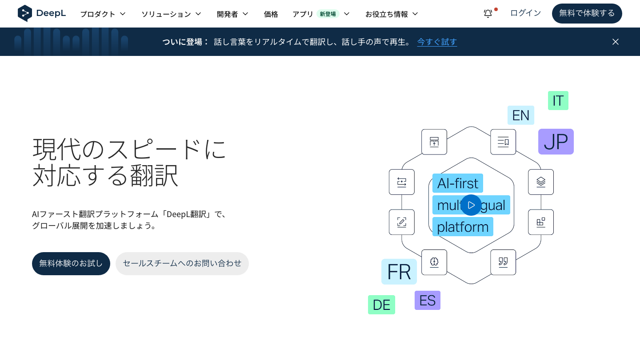Click the EN language tag
The image size is (640, 364).
[521, 115]
